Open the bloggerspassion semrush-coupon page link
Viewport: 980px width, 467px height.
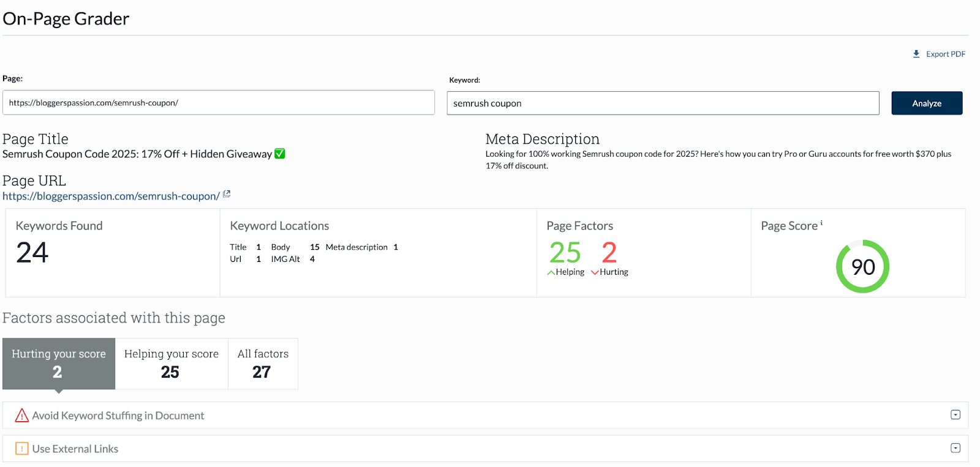(x=111, y=196)
